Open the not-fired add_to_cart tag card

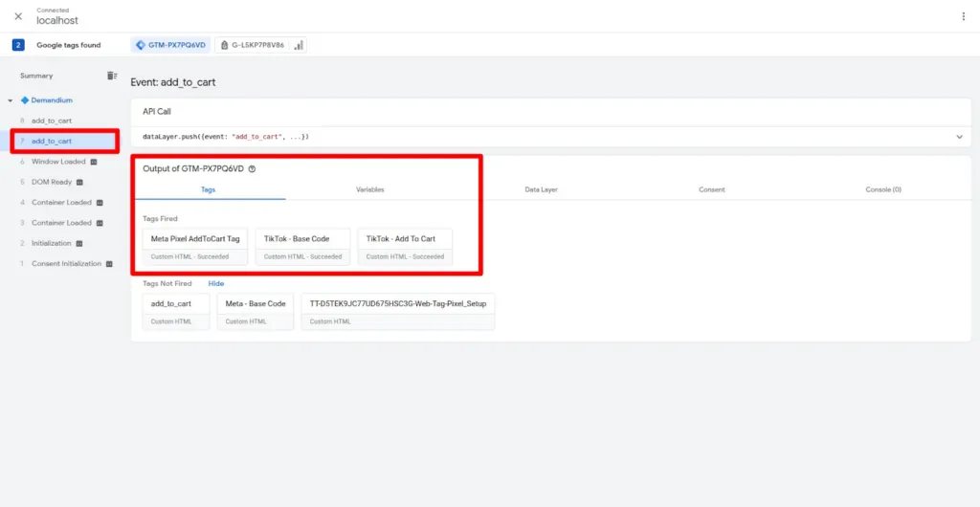[176, 312]
